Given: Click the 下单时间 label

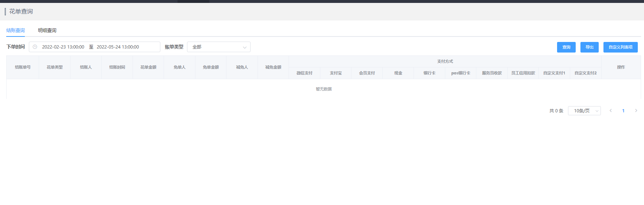Looking at the screenshot, I should [16, 47].
